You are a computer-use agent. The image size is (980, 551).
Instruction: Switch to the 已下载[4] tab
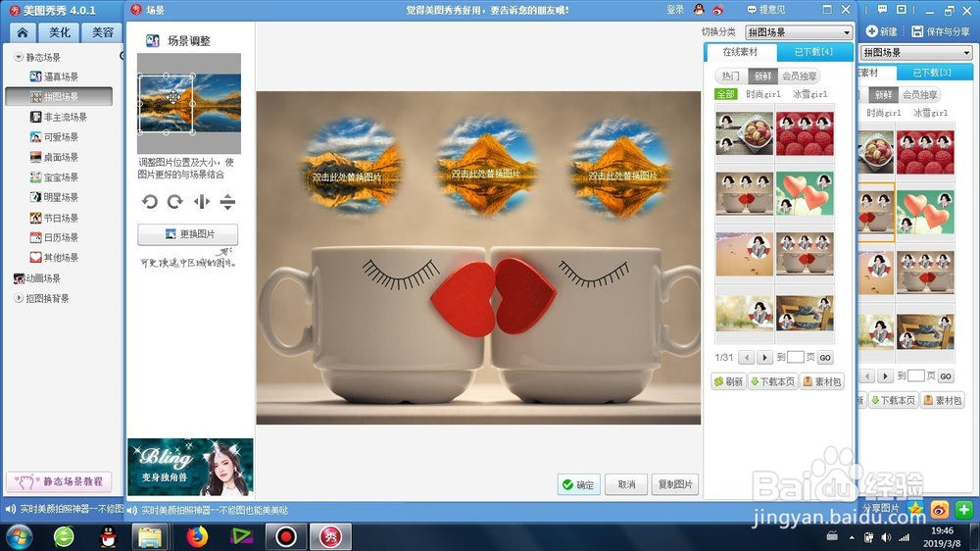pos(813,52)
